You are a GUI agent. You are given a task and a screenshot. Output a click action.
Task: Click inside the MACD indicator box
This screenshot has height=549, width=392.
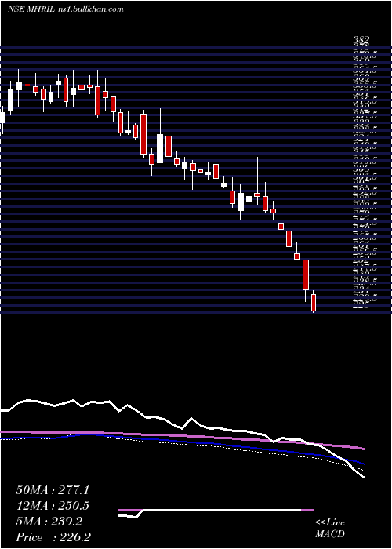coord(216,510)
